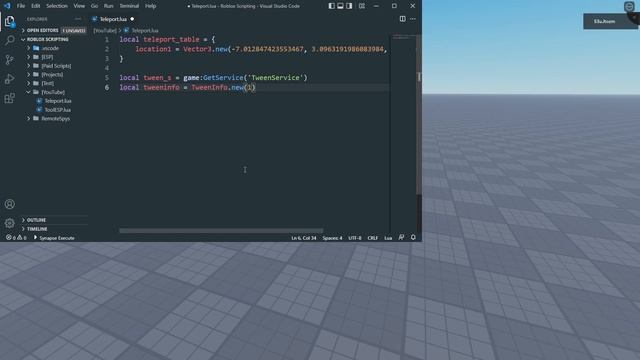640x360 pixels.
Task: Expand the .vscode folder
Action: 50,48
